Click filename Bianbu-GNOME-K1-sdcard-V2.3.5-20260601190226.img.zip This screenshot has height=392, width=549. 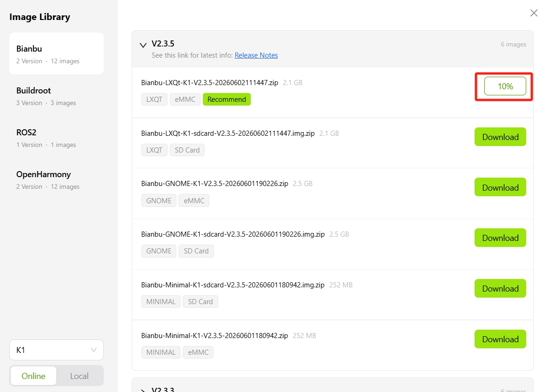pos(233,234)
